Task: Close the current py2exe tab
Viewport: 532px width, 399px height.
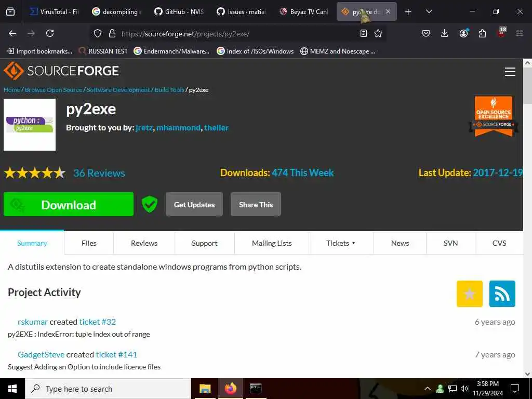Action: click(x=388, y=11)
